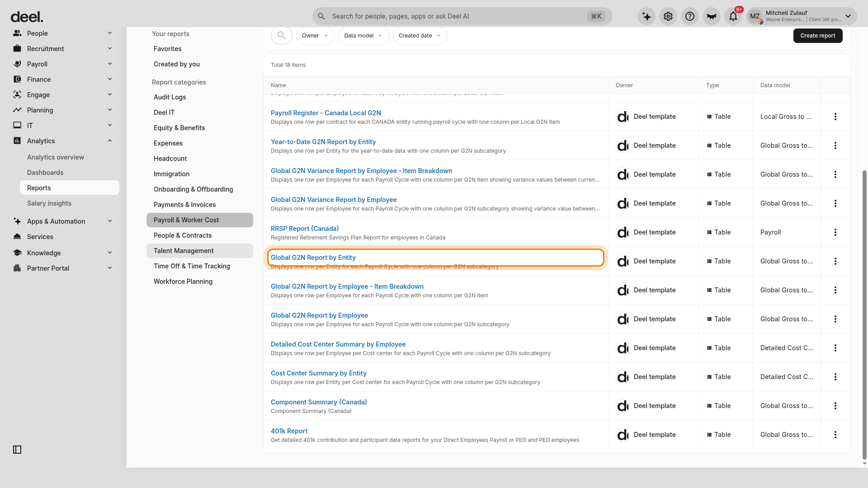This screenshot has height=488, width=868.
Task: Expand the Apps & Automation chevron
Action: coord(110,221)
